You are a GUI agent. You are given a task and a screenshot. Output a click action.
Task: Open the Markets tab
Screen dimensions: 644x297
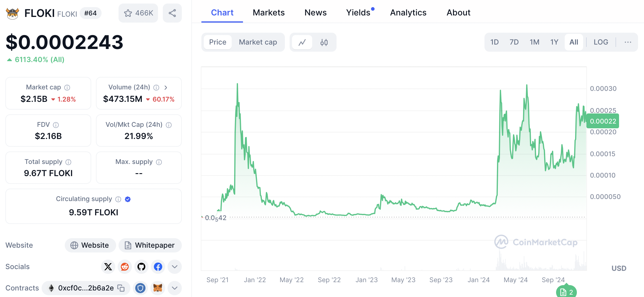pyautogui.click(x=269, y=12)
